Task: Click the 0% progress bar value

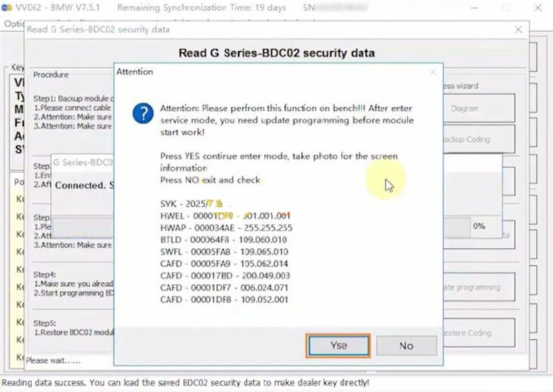Action: pyautogui.click(x=479, y=226)
